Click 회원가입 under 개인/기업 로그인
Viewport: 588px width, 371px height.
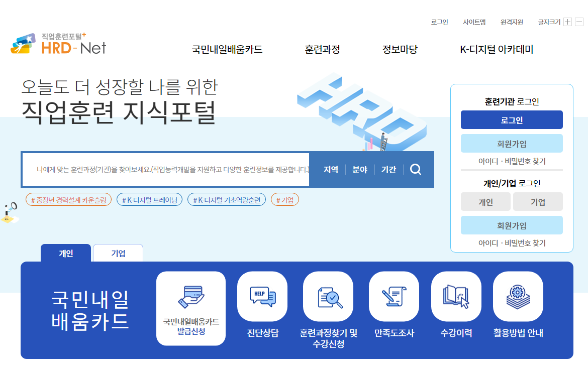512,225
